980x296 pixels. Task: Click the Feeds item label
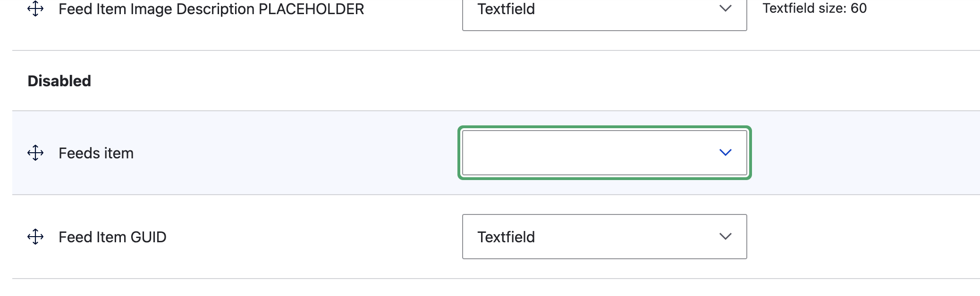click(96, 153)
